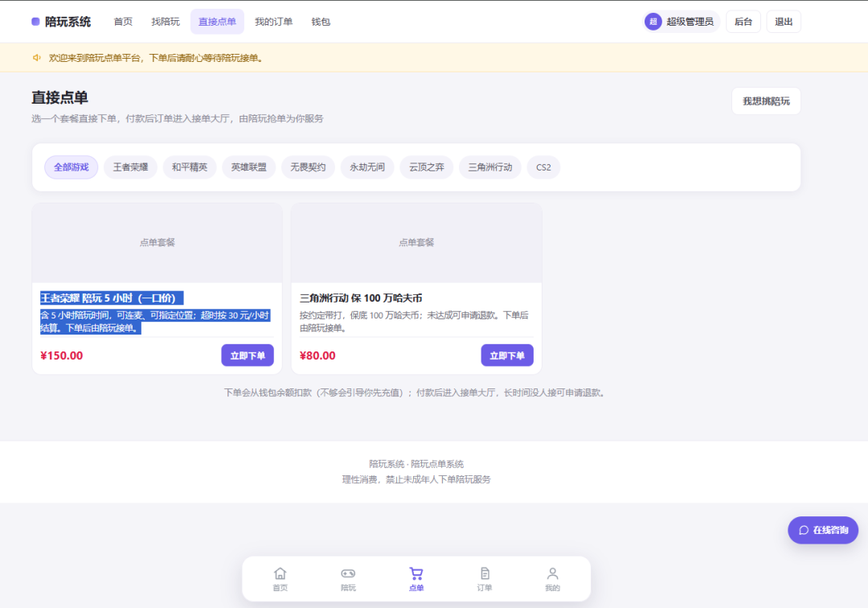The width and height of the screenshot is (868, 608).
Task: Click footer text 陪玩系统 · 陪玩点单系统
Action: coord(416,464)
